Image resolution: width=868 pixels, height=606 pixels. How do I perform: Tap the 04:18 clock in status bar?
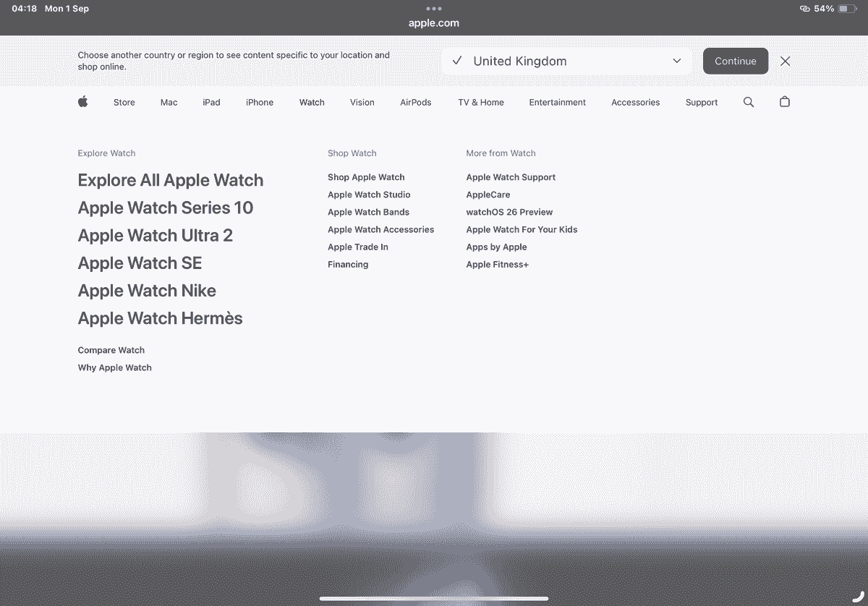(25, 9)
